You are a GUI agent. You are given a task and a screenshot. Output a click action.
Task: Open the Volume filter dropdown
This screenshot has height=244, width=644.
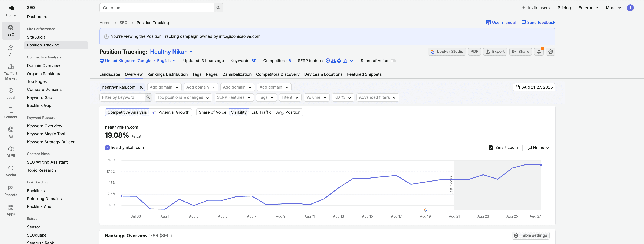(x=316, y=97)
